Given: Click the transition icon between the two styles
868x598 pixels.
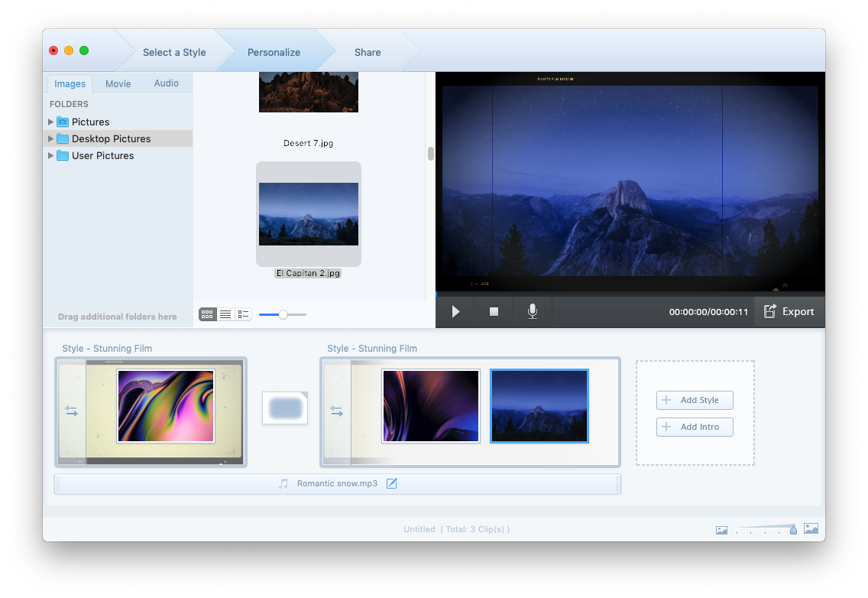Looking at the screenshot, I should [x=285, y=408].
